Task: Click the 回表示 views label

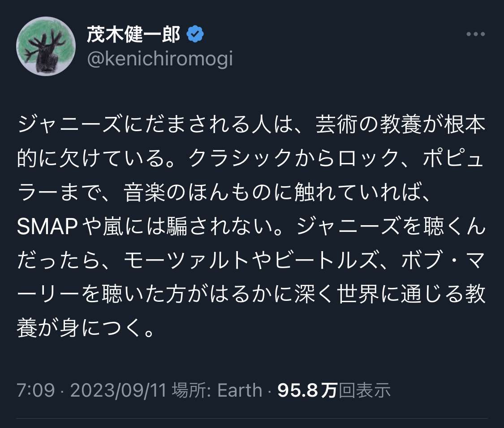Action: click(365, 390)
